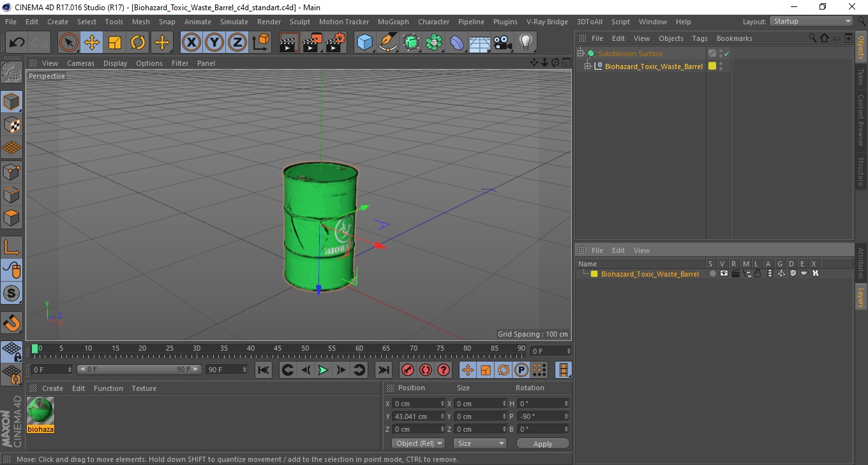Add a Light object
This screenshot has width=868, height=465.
coord(526,43)
